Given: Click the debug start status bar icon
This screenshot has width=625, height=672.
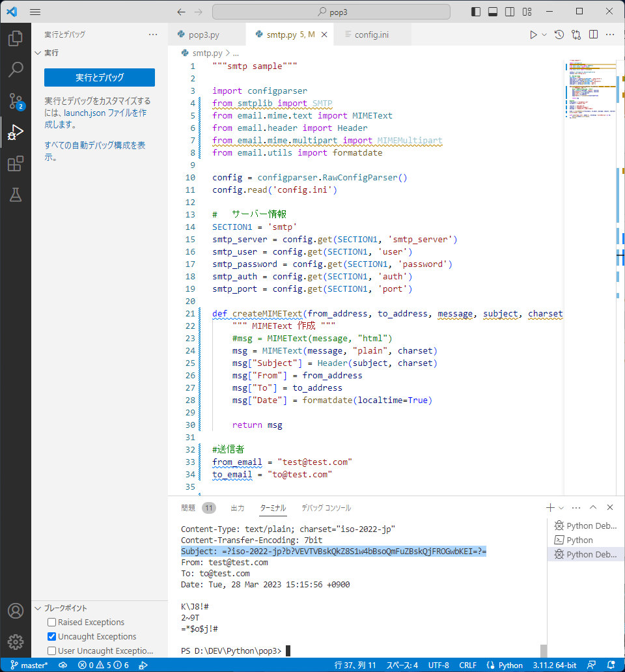Looking at the screenshot, I should pos(143,665).
